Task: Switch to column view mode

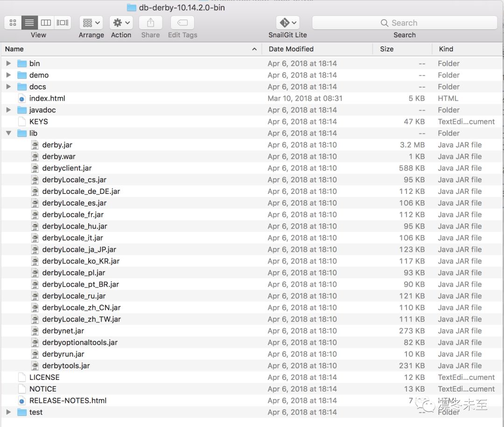Action: coord(46,23)
